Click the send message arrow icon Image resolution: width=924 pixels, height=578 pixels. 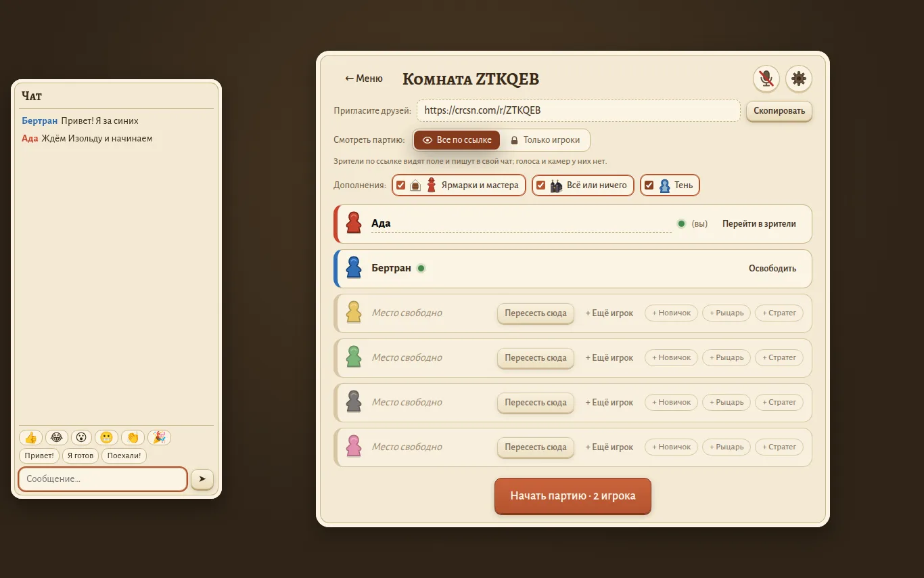pyautogui.click(x=202, y=479)
